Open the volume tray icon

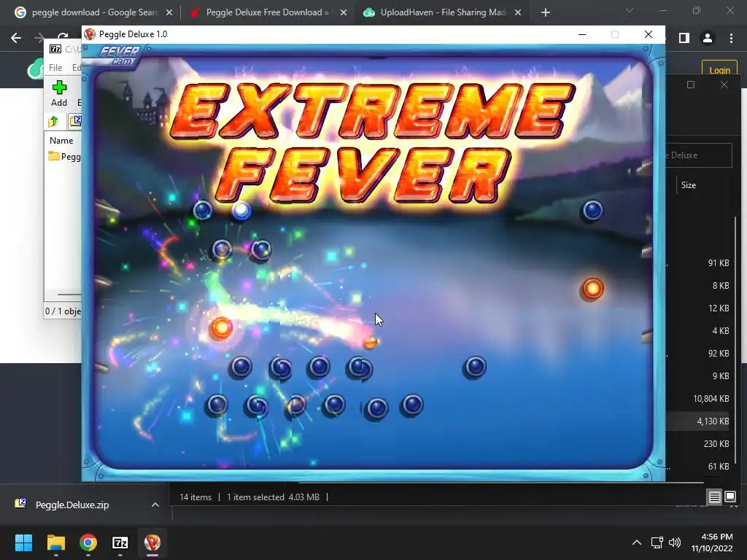675,542
